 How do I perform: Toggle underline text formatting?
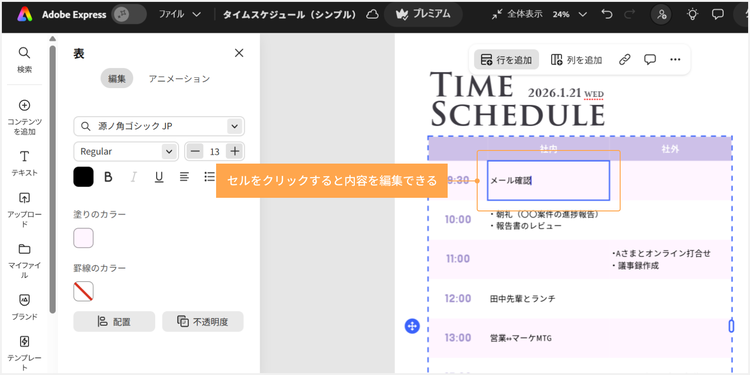click(159, 177)
